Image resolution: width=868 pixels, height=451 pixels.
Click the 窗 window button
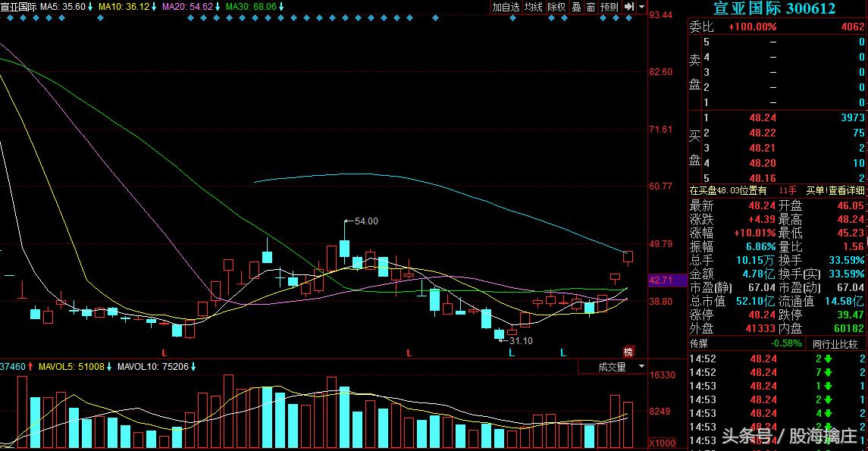pos(591,7)
